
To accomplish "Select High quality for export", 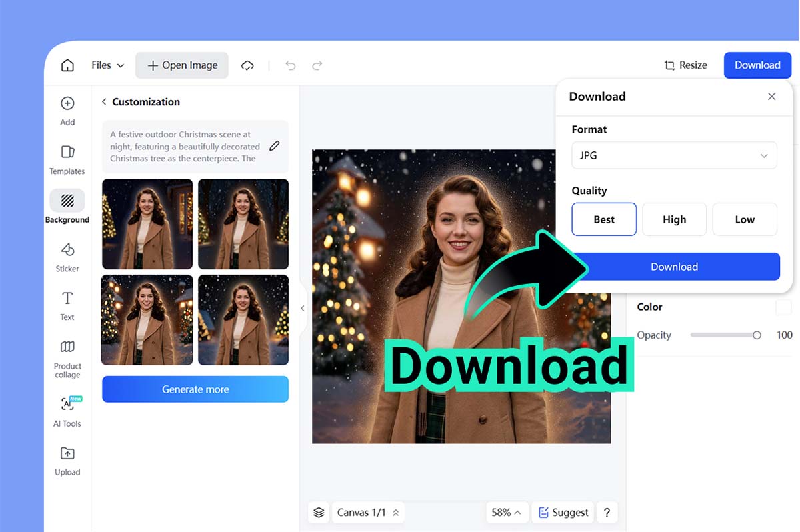I will click(x=674, y=219).
